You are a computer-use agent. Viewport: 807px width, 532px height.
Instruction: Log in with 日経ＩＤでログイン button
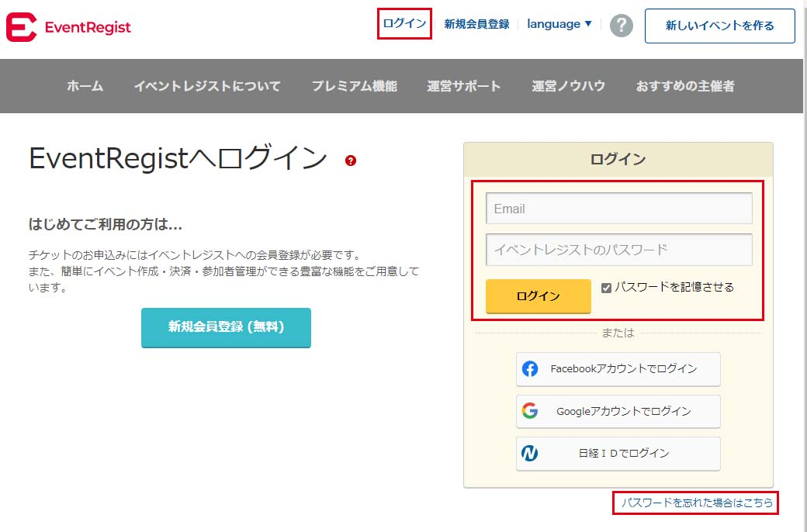coord(618,453)
